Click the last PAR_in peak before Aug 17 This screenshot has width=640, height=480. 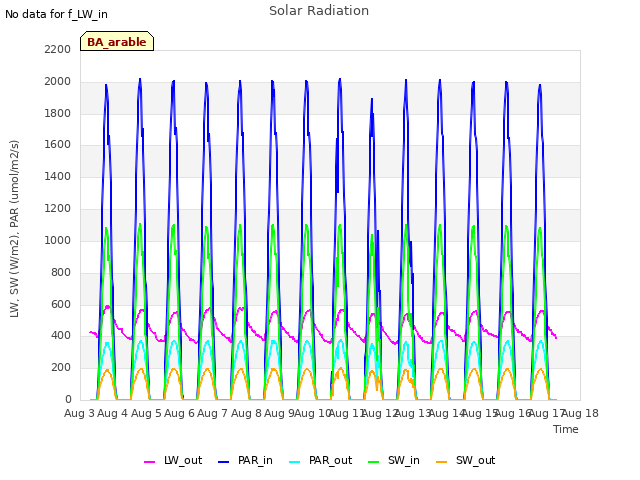point(540,85)
